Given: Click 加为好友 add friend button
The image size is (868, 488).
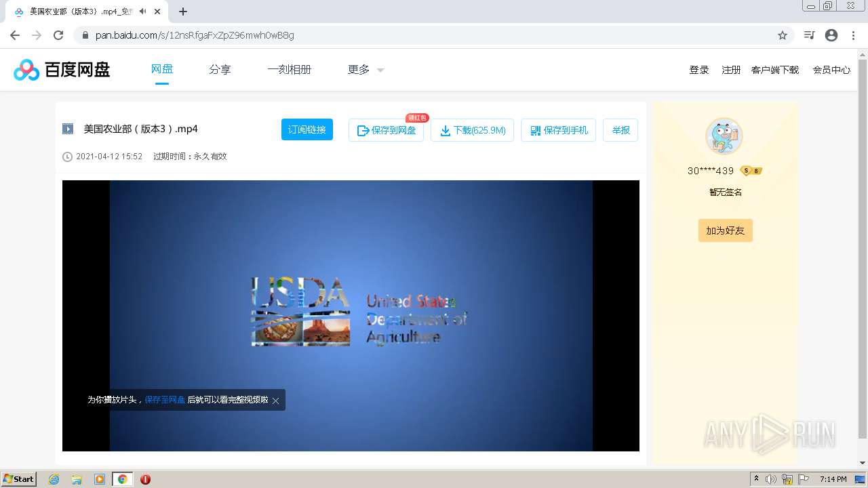Looking at the screenshot, I should pyautogui.click(x=725, y=230).
